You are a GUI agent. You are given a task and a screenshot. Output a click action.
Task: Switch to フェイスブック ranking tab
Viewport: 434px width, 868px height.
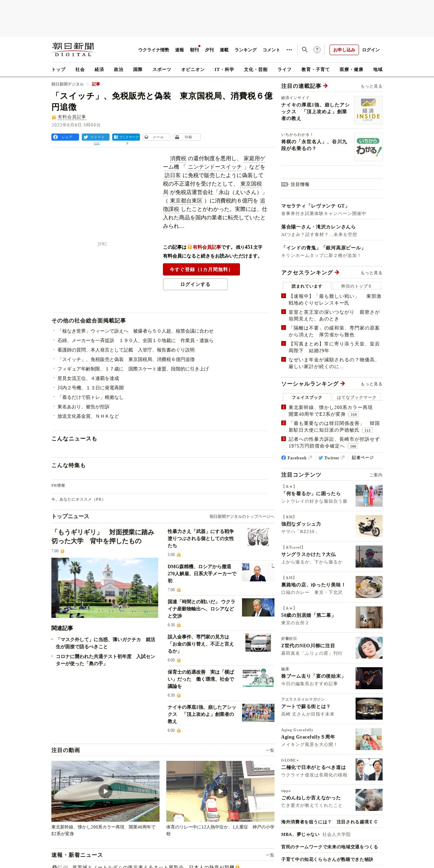307,397
